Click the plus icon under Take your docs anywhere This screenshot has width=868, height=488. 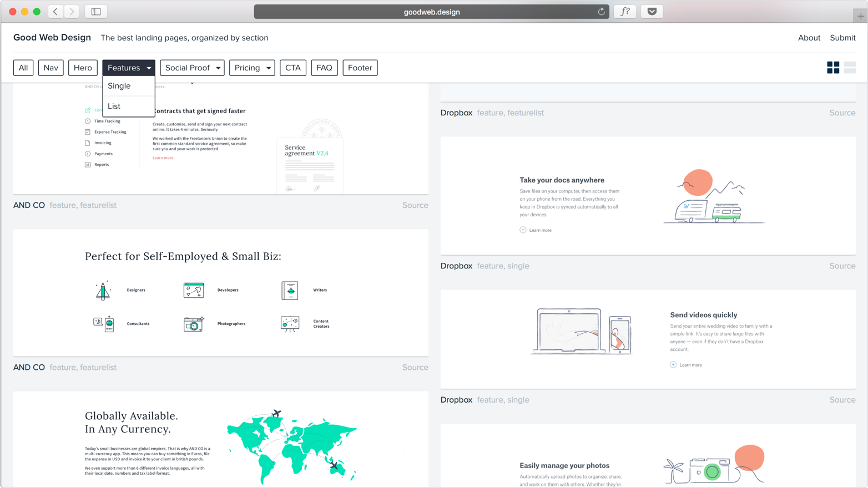click(523, 230)
